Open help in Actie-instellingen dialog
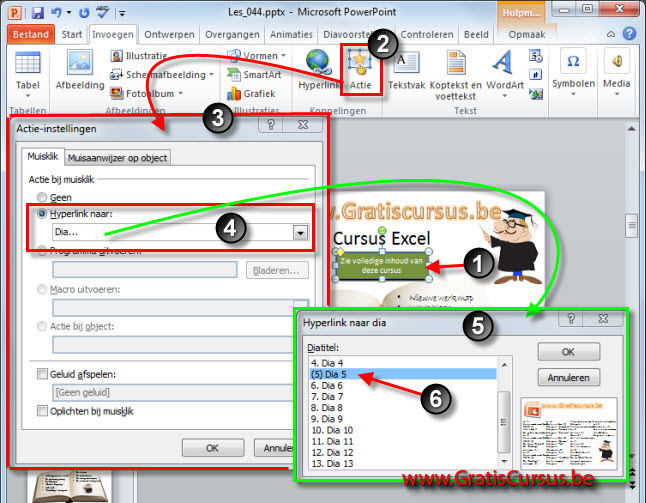Viewport: 646px width, 503px height. point(271,124)
